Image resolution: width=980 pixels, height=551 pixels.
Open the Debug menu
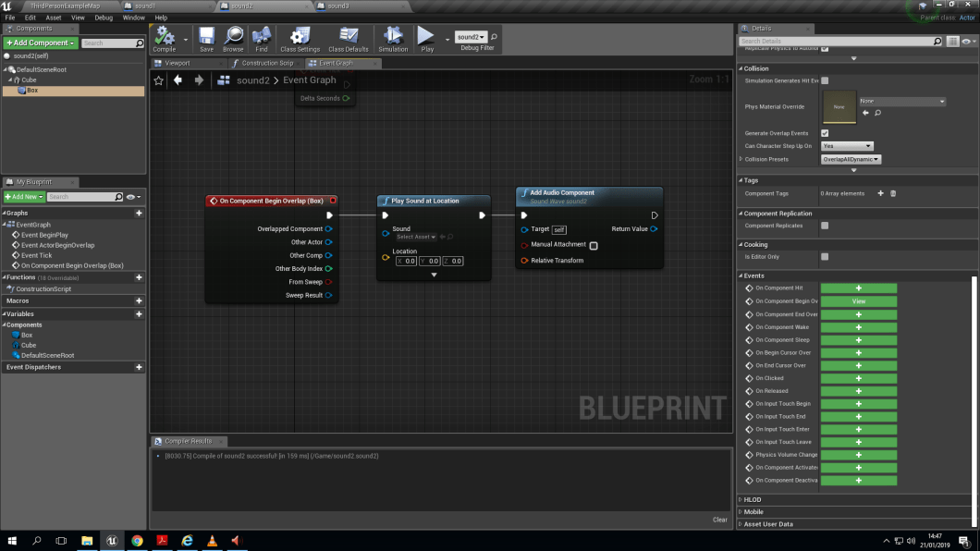tap(104, 18)
